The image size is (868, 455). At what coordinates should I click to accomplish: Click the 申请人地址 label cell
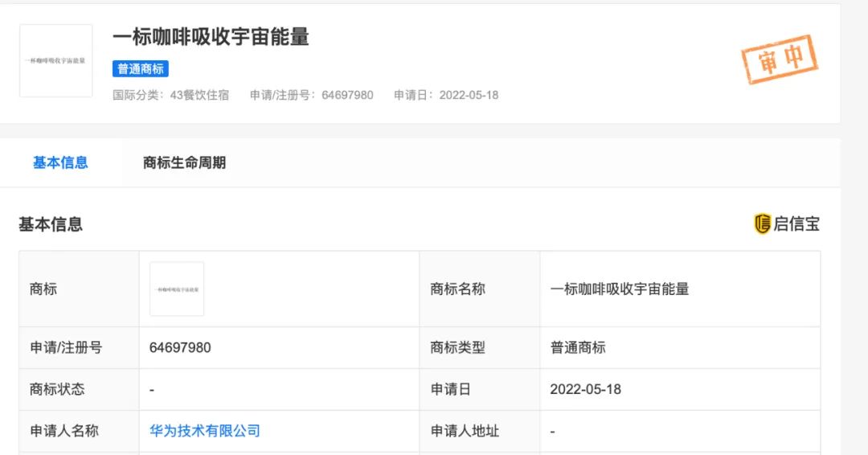click(x=465, y=431)
